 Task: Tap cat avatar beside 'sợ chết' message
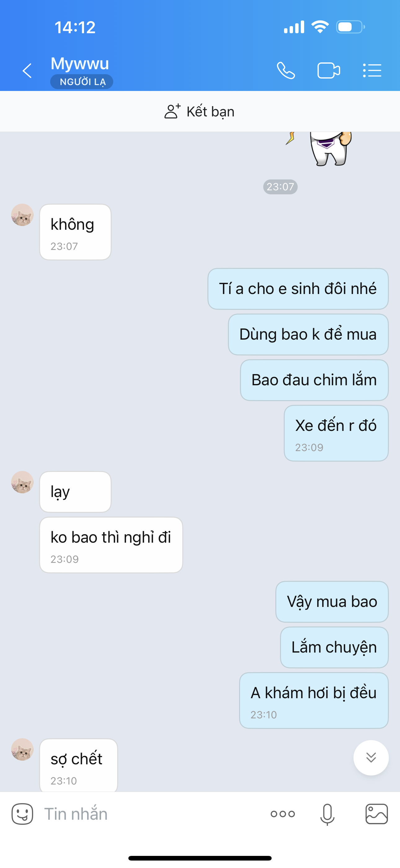pos(22,749)
